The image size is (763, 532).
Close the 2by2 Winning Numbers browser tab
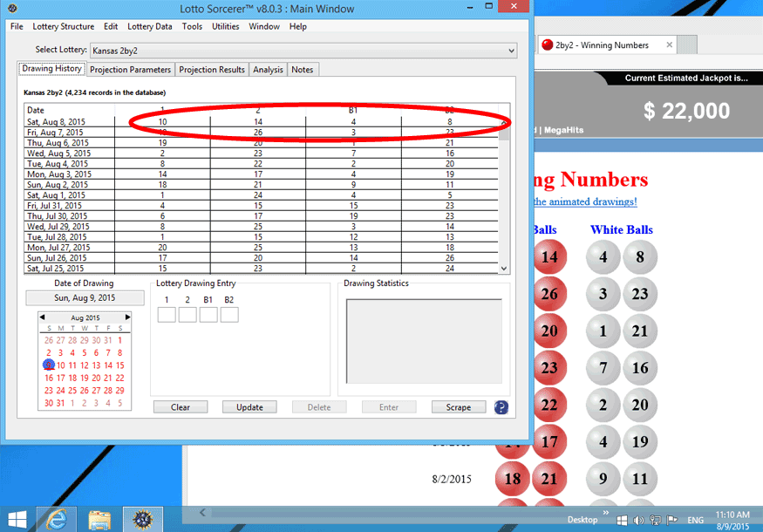(x=669, y=44)
